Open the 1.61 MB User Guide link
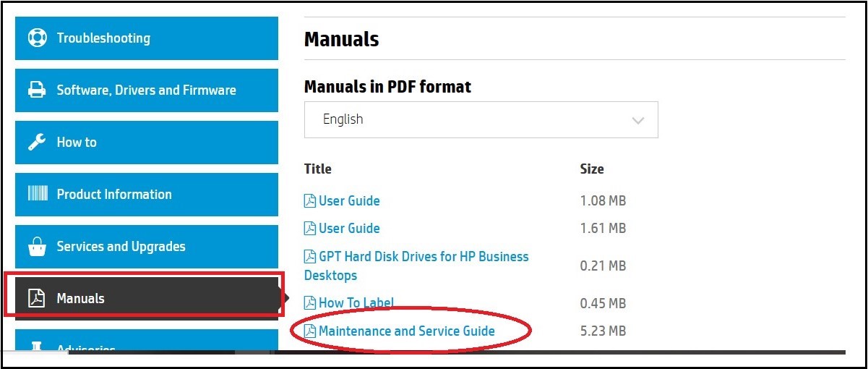 (x=349, y=229)
